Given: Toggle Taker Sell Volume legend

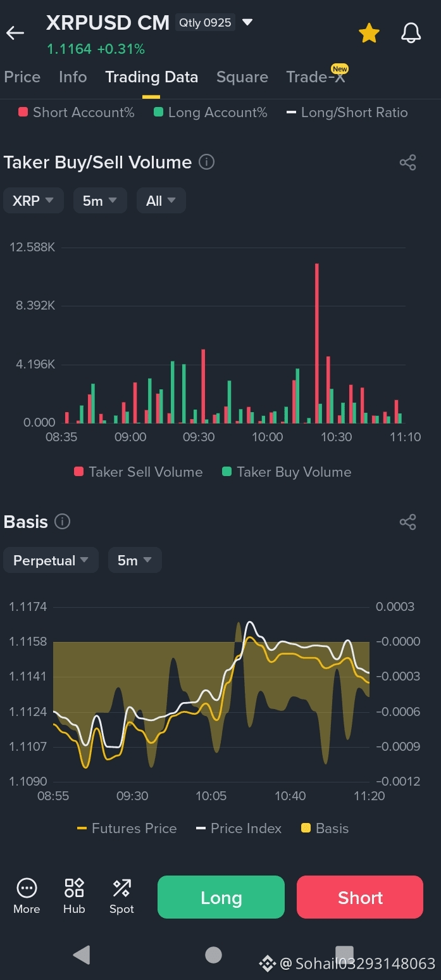Looking at the screenshot, I should click(139, 472).
